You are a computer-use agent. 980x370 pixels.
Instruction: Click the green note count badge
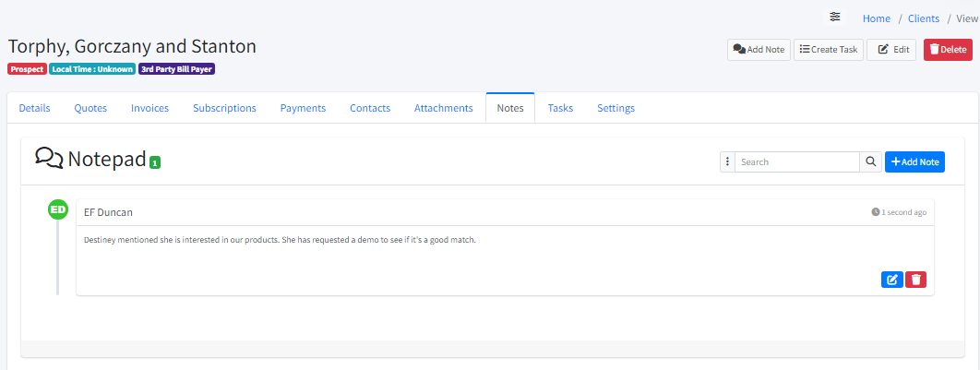tap(155, 163)
